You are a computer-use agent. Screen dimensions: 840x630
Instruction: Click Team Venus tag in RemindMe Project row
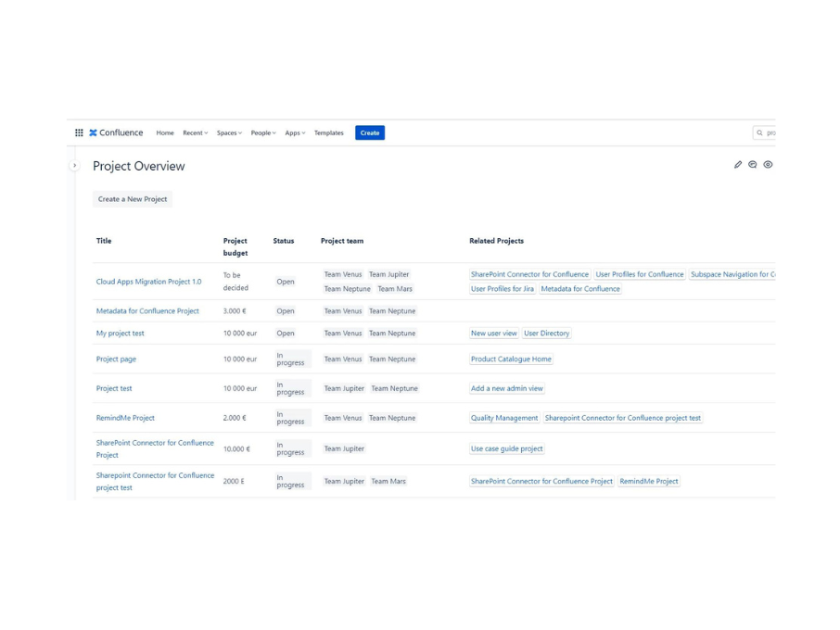[343, 418]
